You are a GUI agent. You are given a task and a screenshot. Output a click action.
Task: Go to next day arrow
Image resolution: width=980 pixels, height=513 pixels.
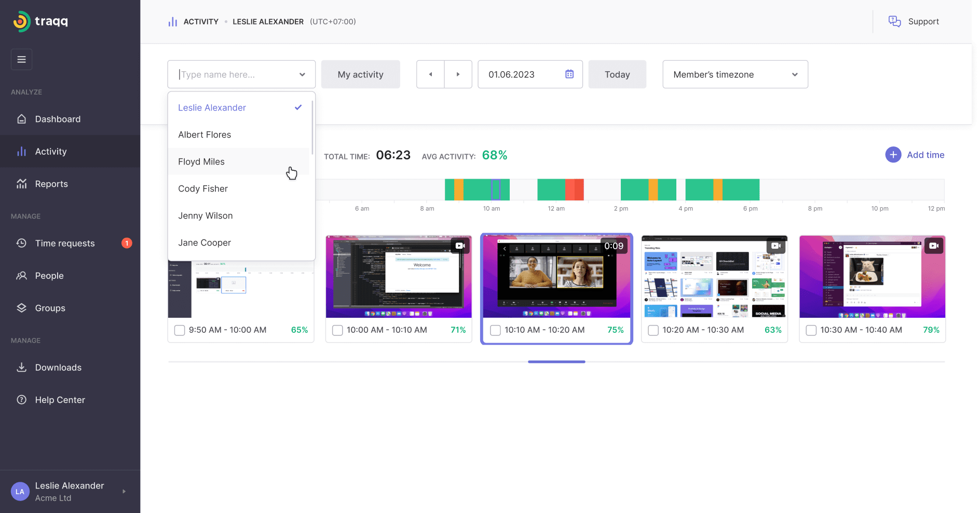point(458,74)
